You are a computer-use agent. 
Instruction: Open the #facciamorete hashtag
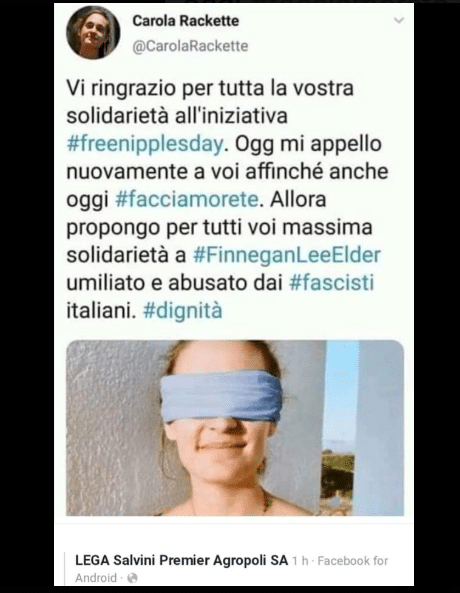click(x=187, y=200)
